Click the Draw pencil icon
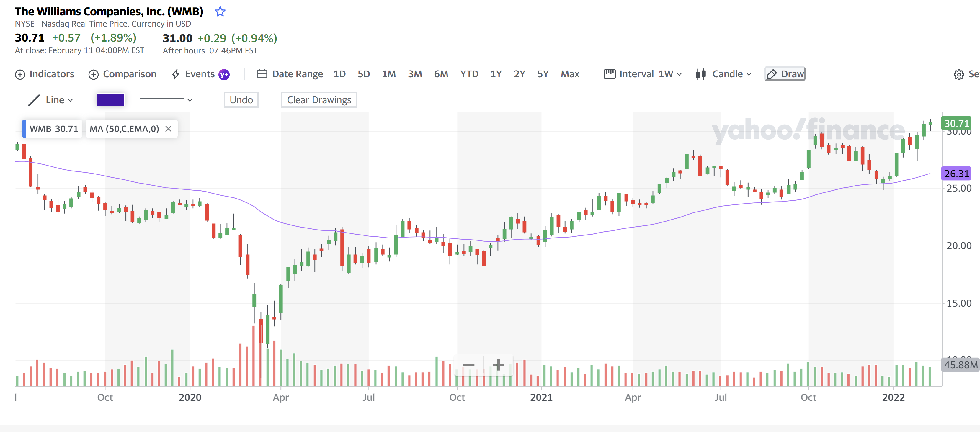Image resolution: width=980 pixels, height=432 pixels. pos(772,74)
